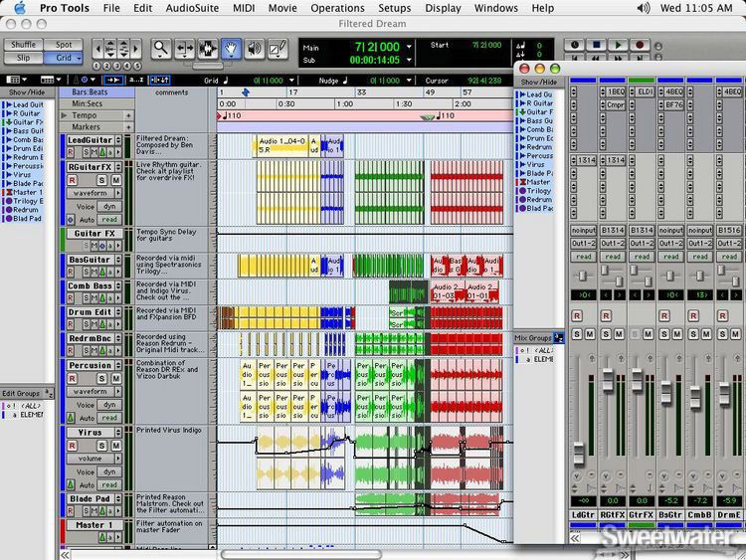The height and width of the screenshot is (560, 746).
Task: Solo the Virus track
Action: point(101,446)
